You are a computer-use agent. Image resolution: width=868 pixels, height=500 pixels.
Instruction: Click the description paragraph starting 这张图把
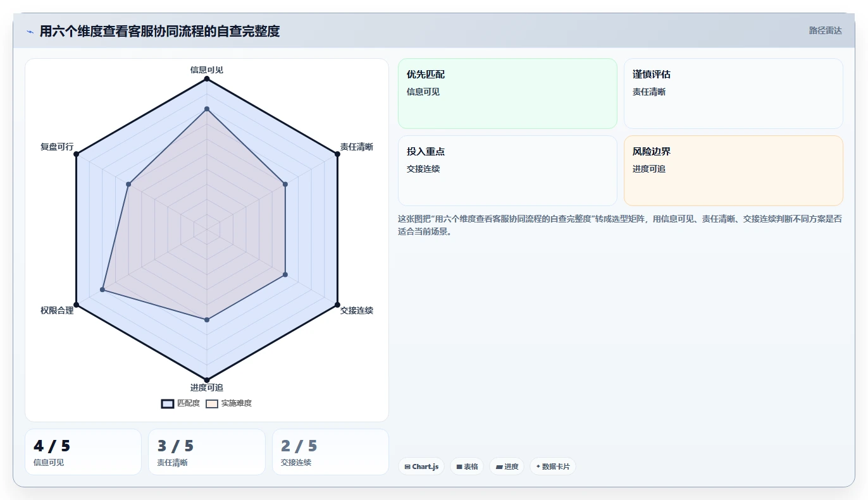point(620,225)
